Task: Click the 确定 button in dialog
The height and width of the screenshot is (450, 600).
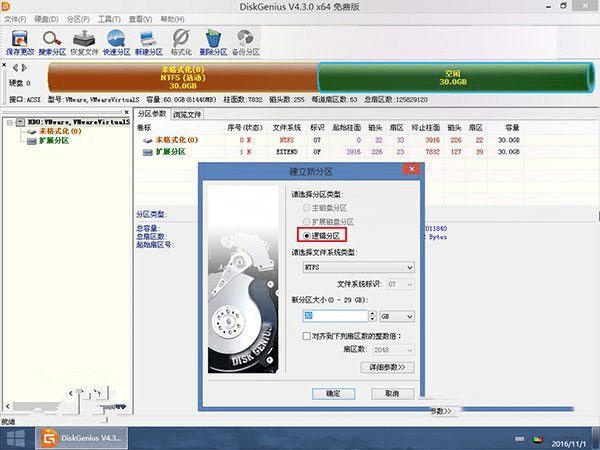Action: (x=333, y=393)
